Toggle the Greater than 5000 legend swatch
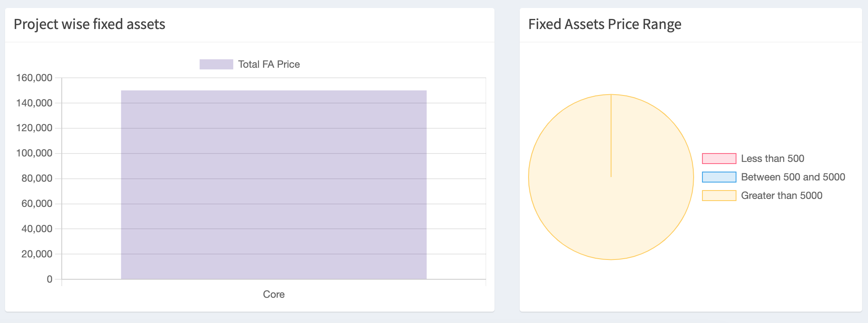868x323 pixels. coord(719,196)
